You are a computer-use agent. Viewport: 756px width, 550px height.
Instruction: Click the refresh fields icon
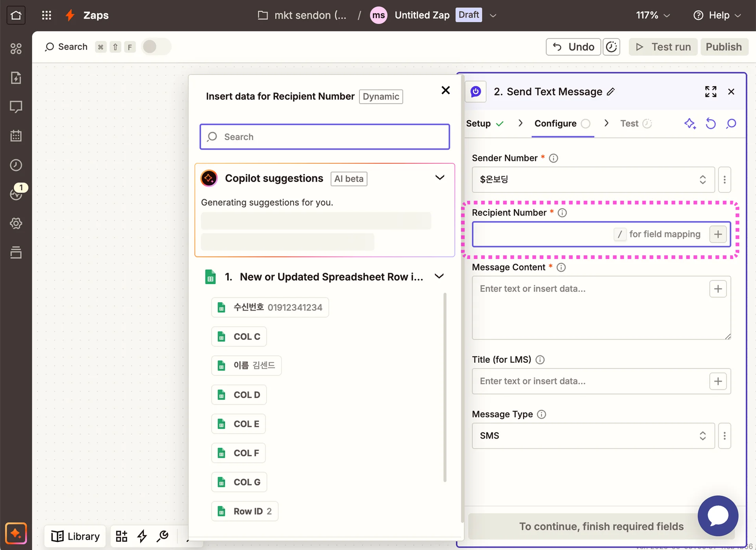710,124
